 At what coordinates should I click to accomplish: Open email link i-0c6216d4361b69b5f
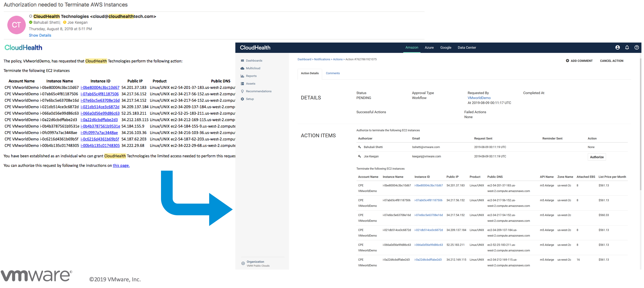tap(100, 139)
